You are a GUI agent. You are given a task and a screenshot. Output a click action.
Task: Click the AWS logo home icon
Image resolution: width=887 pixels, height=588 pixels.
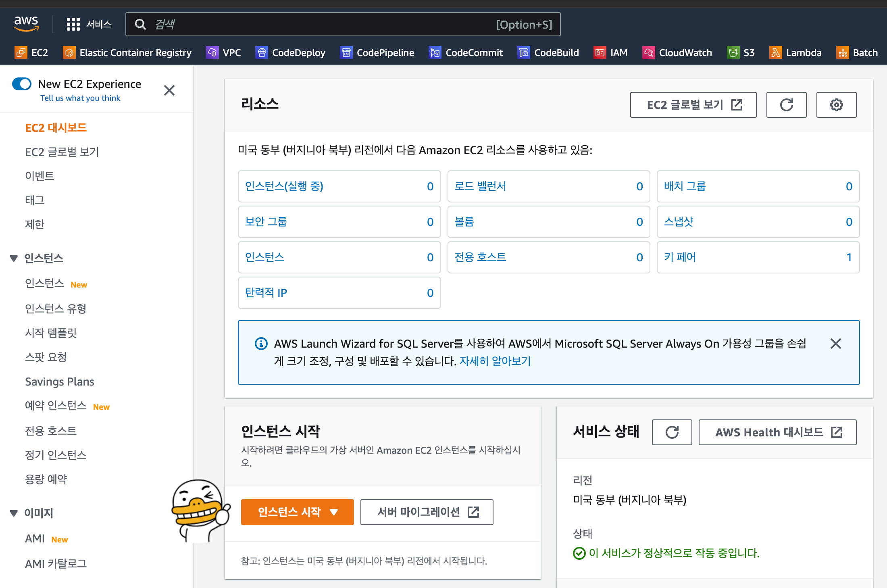point(26,24)
